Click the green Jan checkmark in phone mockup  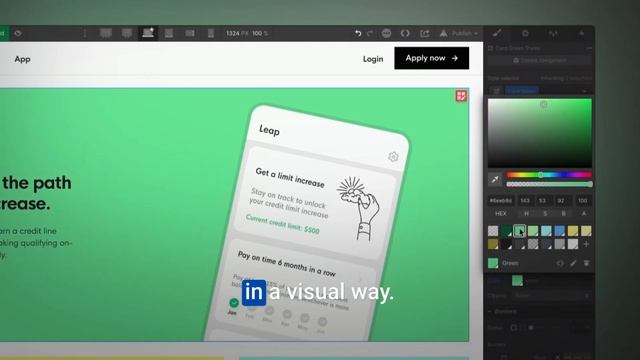point(233,302)
